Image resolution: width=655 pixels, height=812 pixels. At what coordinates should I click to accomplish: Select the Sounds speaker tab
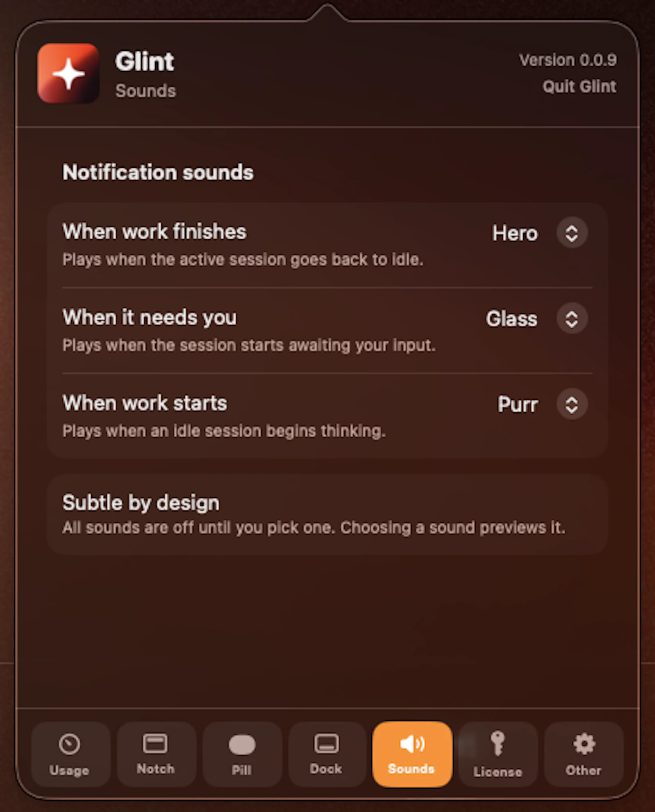(x=412, y=754)
